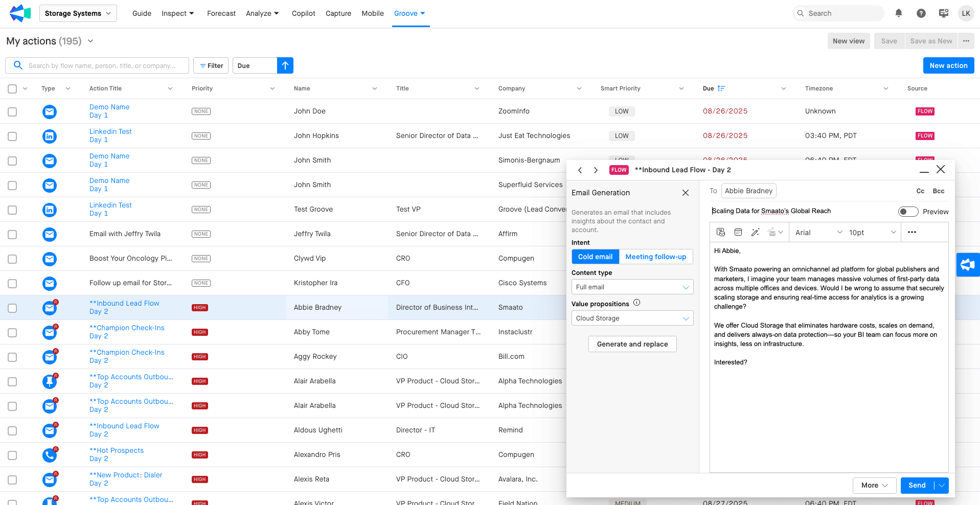Check the checkbox on John Doe's row
Image resolution: width=980 pixels, height=505 pixels.
(x=12, y=111)
